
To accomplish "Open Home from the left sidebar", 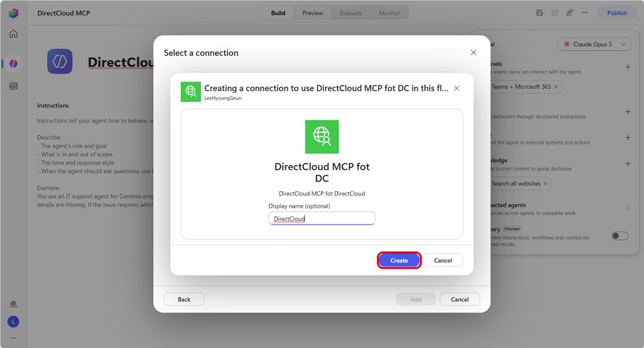I will point(14,33).
